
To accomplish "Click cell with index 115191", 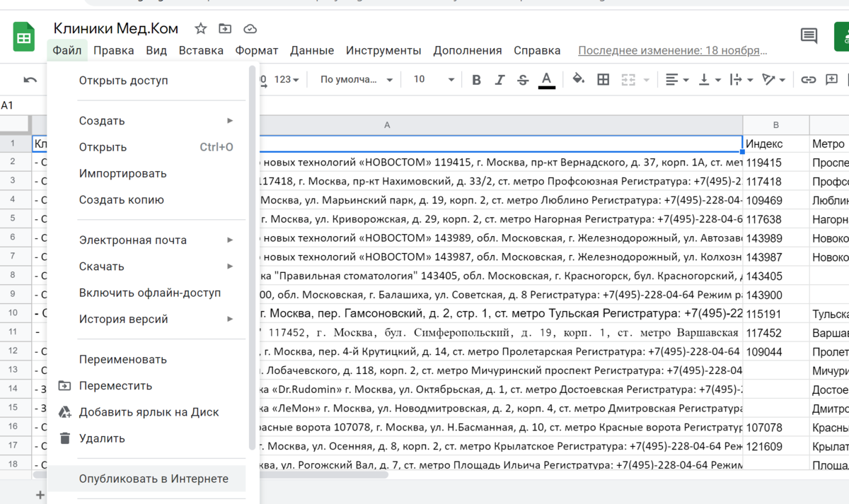I will [x=776, y=313].
